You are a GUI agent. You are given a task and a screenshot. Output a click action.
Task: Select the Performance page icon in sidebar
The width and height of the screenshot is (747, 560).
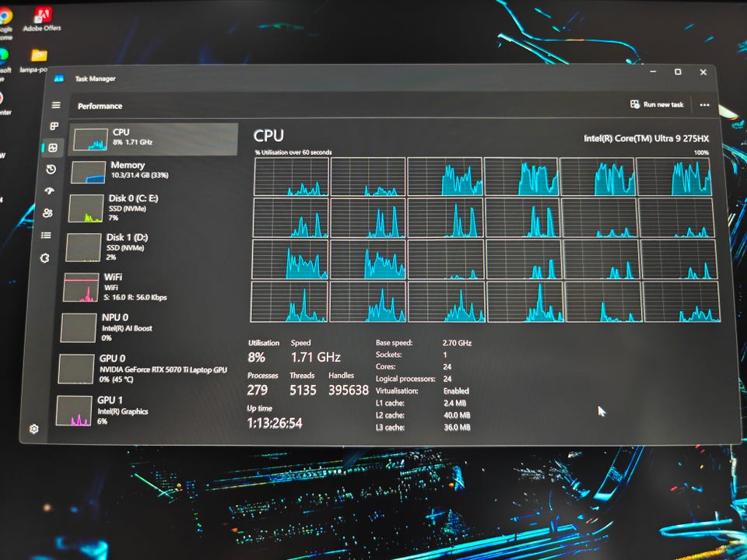[x=53, y=148]
